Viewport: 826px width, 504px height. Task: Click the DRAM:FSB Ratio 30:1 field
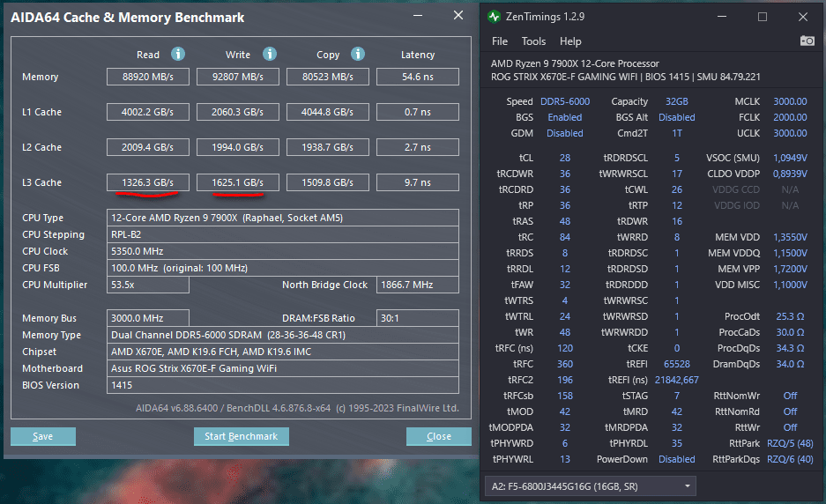(418, 318)
